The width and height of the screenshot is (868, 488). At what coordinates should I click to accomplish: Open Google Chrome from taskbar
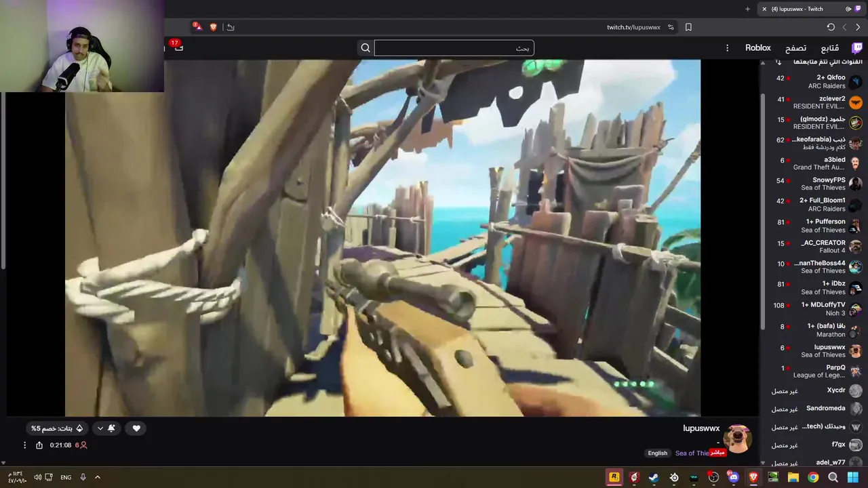coord(813,477)
